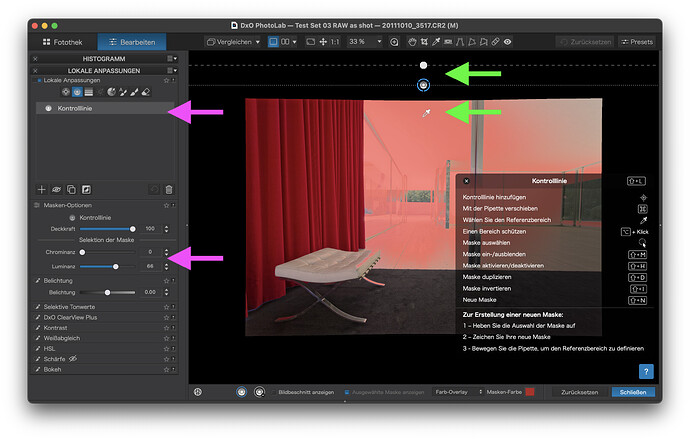This screenshot has height=439, width=690.
Task: Open the Vergleichen dropdown
Action: pos(232,42)
